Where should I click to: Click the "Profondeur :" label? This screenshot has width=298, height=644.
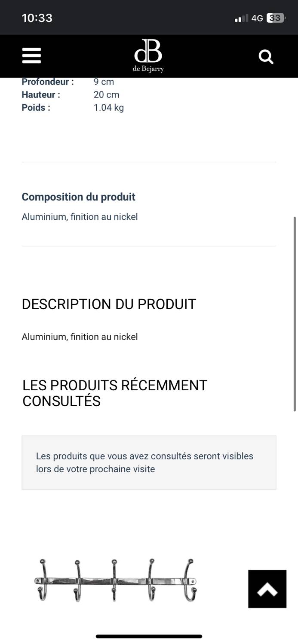click(x=48, y=82)
